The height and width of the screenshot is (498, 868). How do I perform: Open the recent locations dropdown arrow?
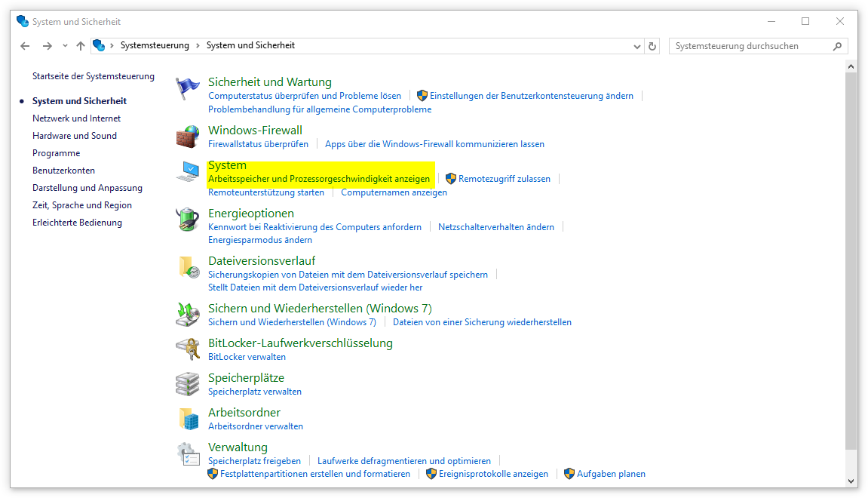(65, 46)
